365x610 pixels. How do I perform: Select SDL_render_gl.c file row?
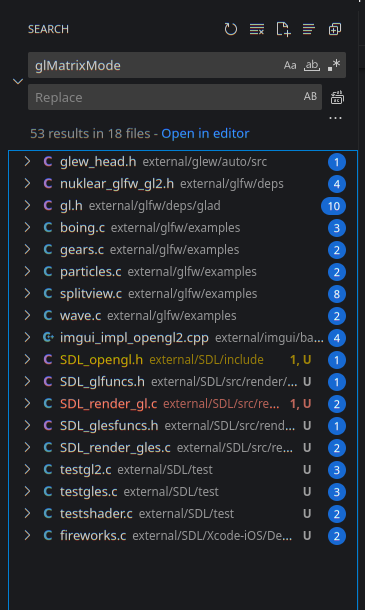point(182,403)
